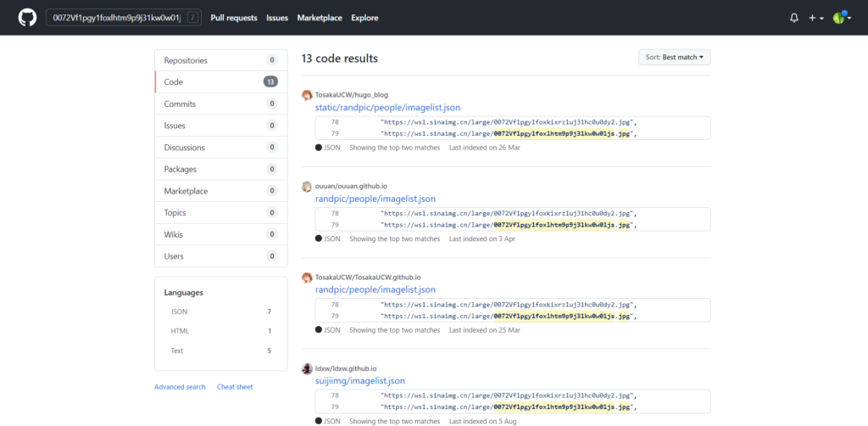This screenshot has height=426, width=868.
Task: Open Explore in top navigation
Action: [364, 18]
